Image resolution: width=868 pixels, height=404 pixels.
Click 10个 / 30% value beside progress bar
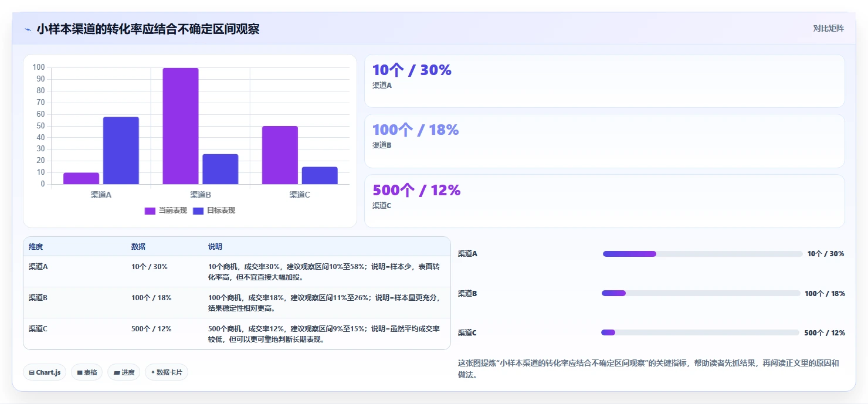point(826,254)
